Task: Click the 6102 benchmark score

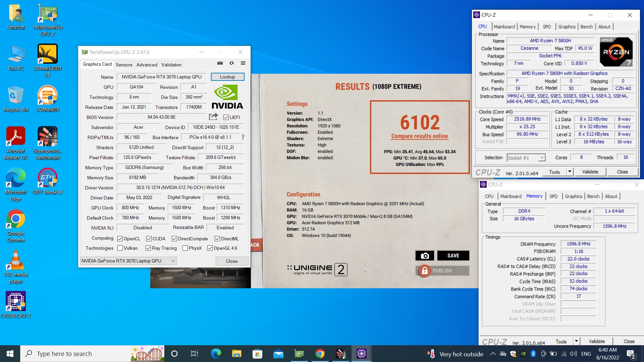Action: [420, 122]
